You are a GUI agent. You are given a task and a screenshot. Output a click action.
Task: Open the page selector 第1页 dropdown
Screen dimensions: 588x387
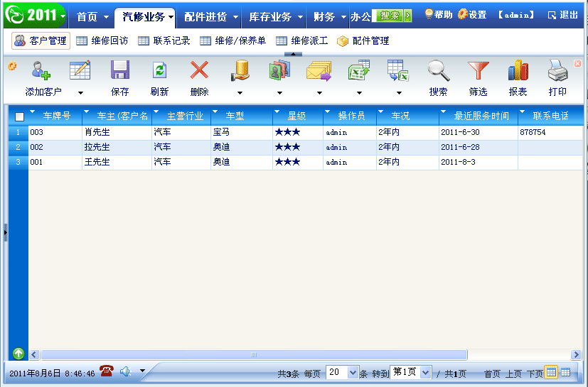[411, 372]
